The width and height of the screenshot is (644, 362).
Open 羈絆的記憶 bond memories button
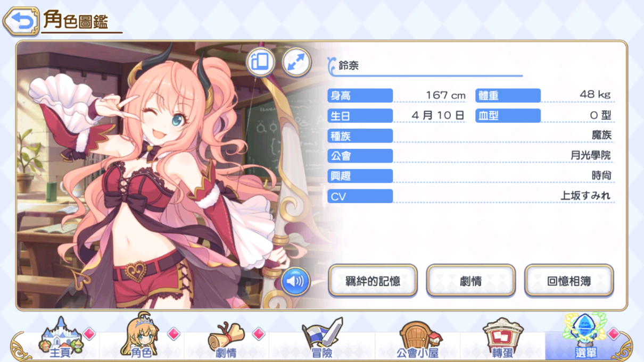pyautogui.click(x=373, y=281)
